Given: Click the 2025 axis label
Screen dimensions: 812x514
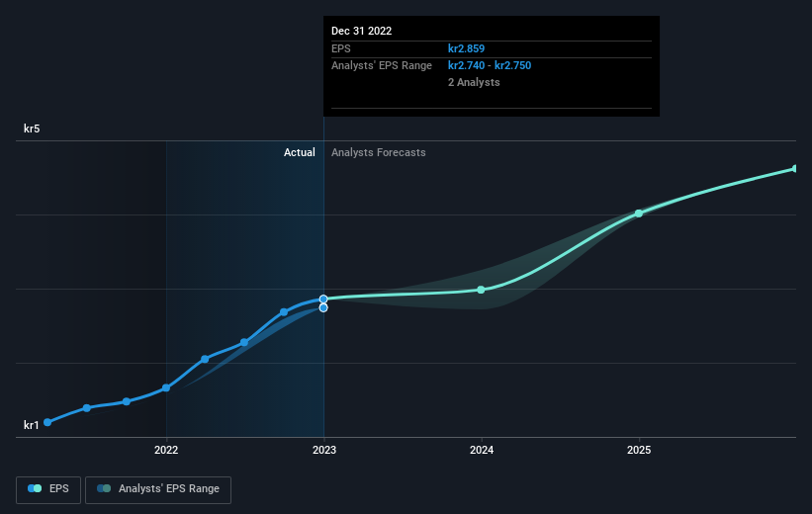Looking at the screenshot, I should [x=639, y=451].
